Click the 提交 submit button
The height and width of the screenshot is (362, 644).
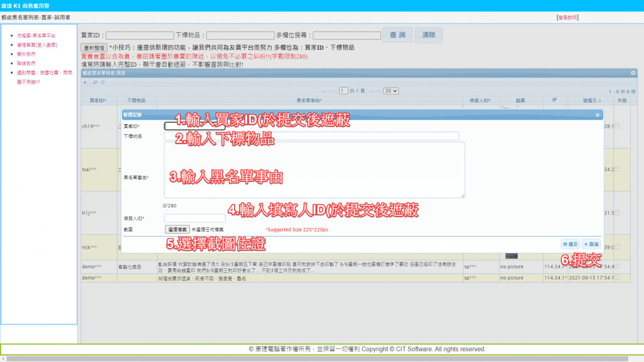[570, 244]
